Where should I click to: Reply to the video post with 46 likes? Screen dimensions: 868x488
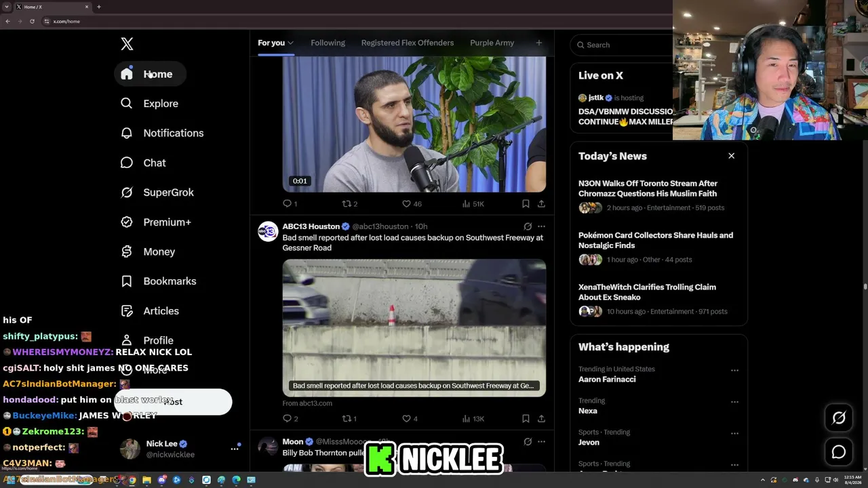pyautogui.click(x=290, y=203)
